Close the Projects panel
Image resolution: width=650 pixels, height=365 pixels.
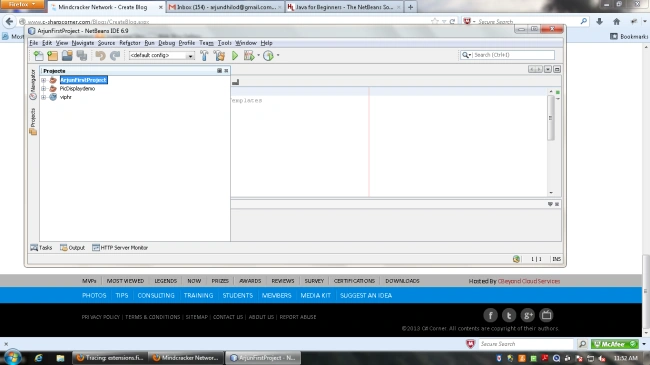[226, 71]
